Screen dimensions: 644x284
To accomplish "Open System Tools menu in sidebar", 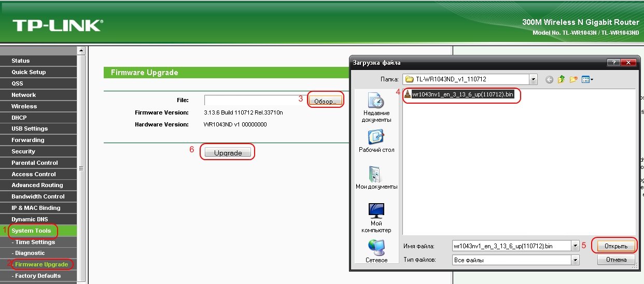I will tap(32, 231).
